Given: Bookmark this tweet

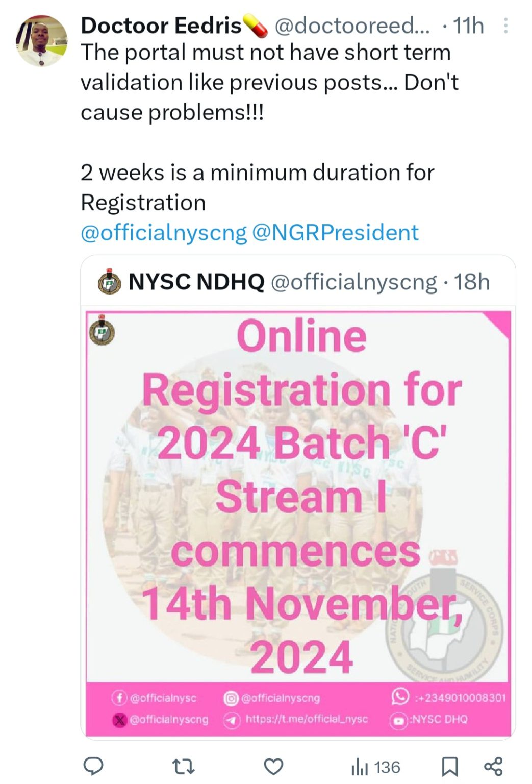Looking at the screenshot, I should (449, 766).
